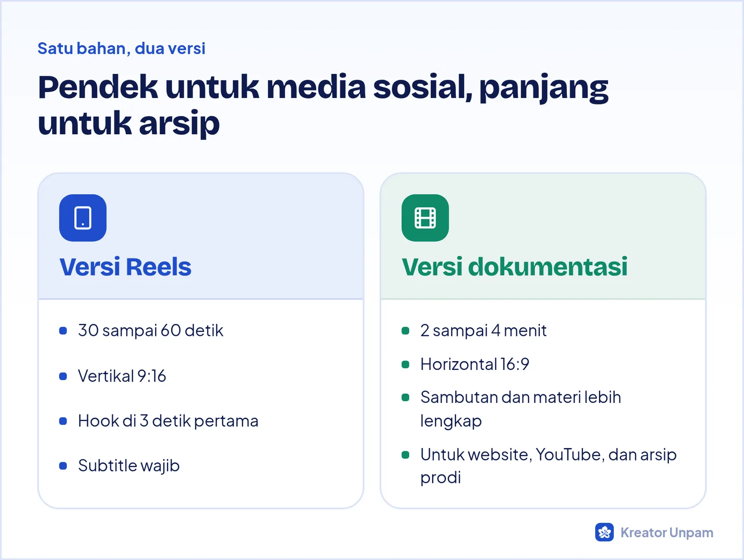The width and height of the screenshot is (744, 560).
Task: Select the 'Versi Reels' card heading
Action: coord(126,267)
